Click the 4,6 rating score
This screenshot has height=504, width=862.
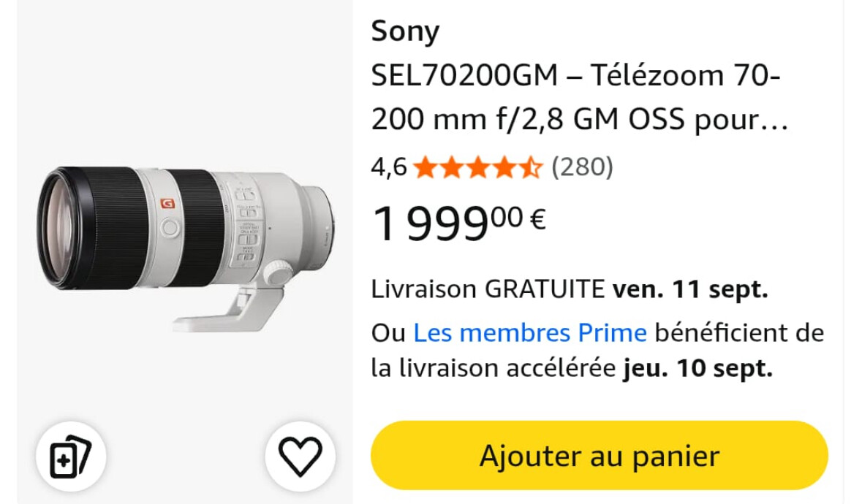pyautogui.click(x=389, y=167)
